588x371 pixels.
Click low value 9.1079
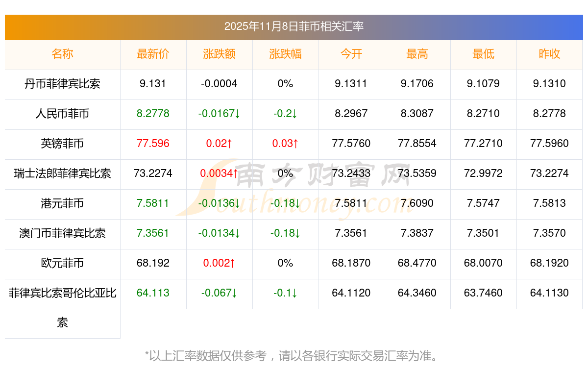(483, 84)
